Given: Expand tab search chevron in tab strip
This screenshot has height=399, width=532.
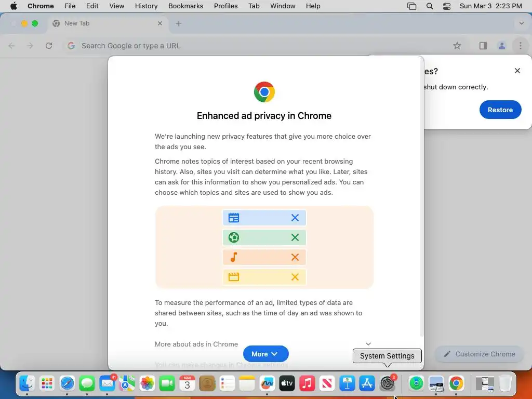Looking at the screenshot, I should point(521,23).
